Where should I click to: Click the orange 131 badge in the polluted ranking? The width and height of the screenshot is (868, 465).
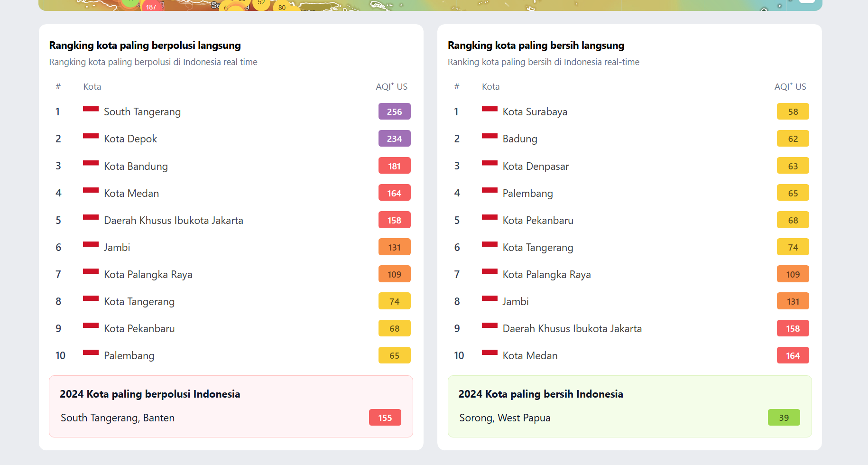point(395,247)
